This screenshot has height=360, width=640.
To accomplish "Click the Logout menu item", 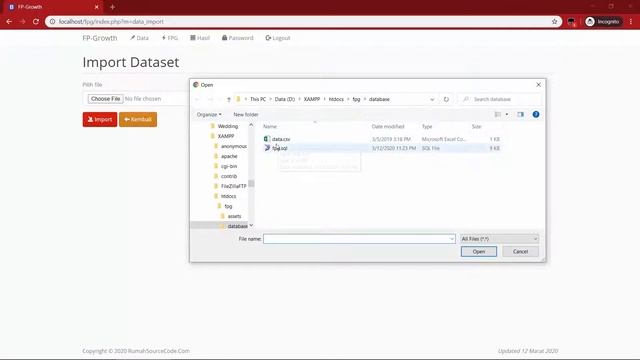I will tap(278, 38).
